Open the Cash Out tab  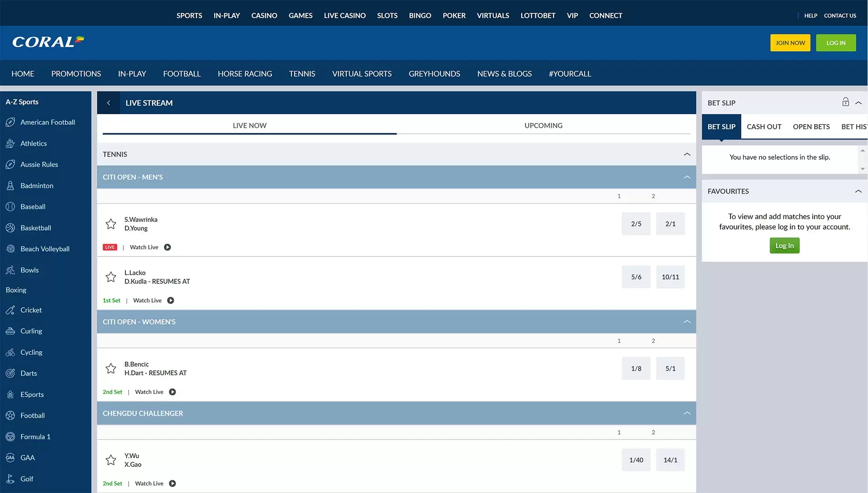(x=764, y=127)
